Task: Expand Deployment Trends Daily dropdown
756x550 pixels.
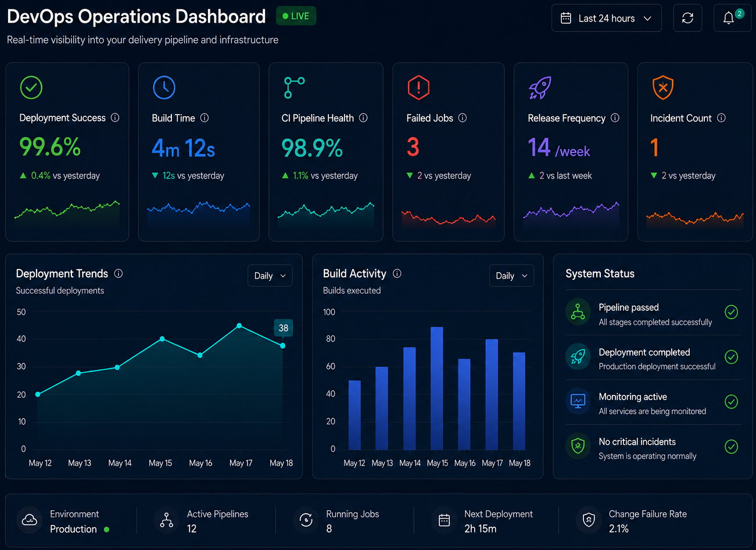Action: 270,276
